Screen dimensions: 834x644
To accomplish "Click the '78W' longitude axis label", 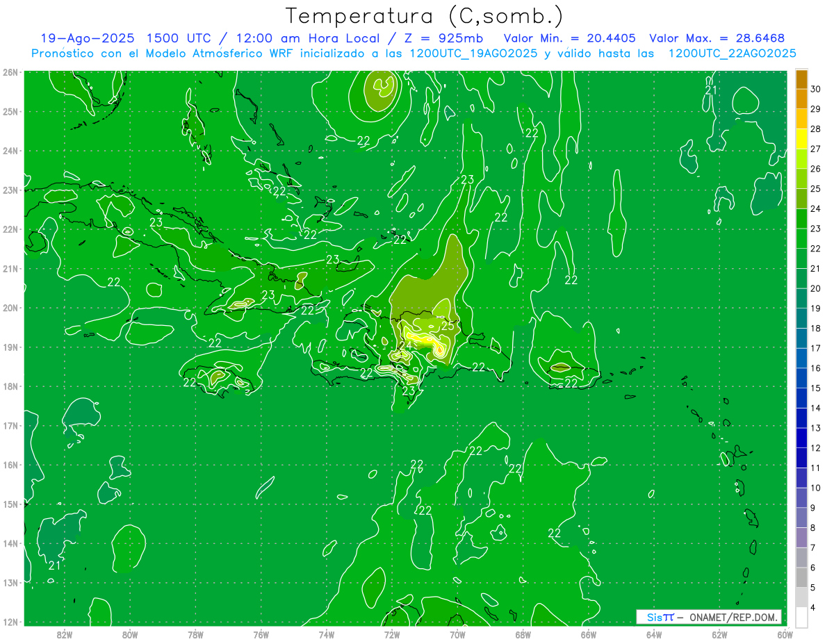I will coord(195,634).
